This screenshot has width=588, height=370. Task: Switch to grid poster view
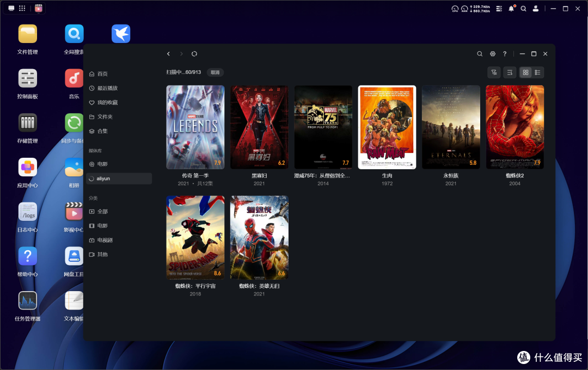click(525, 72)
